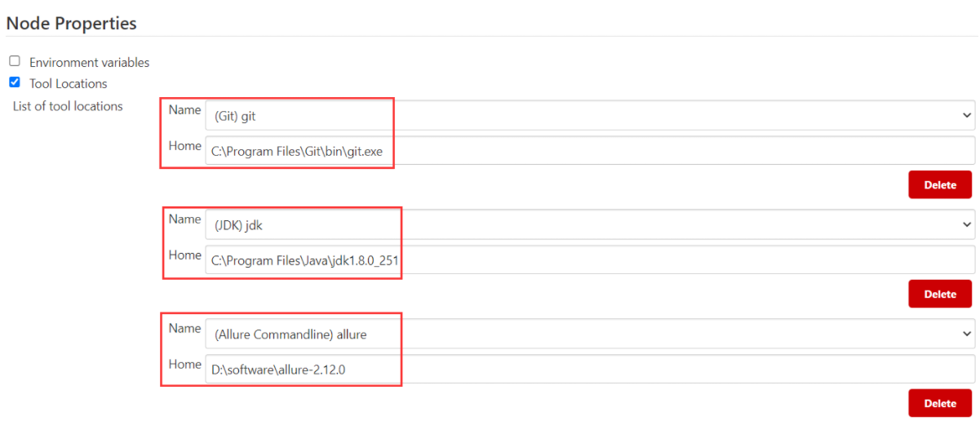The image size is (980, 421).
Task: Delete the Git tool location
Action: [x=939, y=185]
